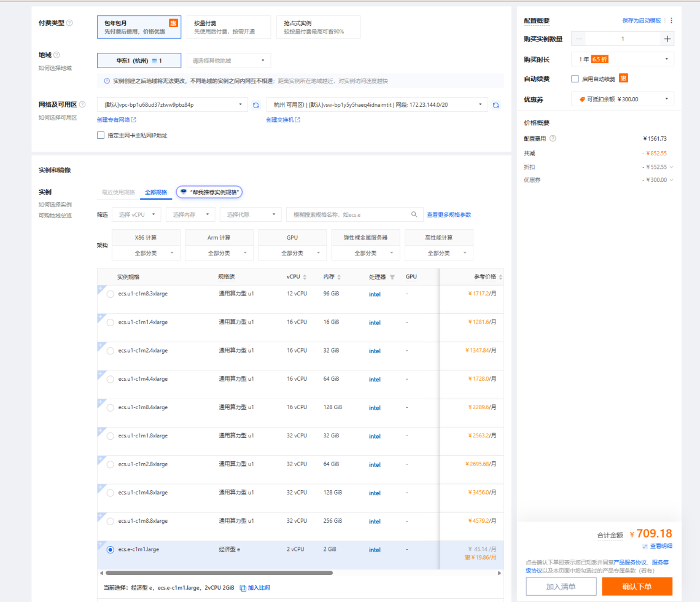
Task: Click refresh icon next to vSwitch dropdown
Action: tap(496, 105)
